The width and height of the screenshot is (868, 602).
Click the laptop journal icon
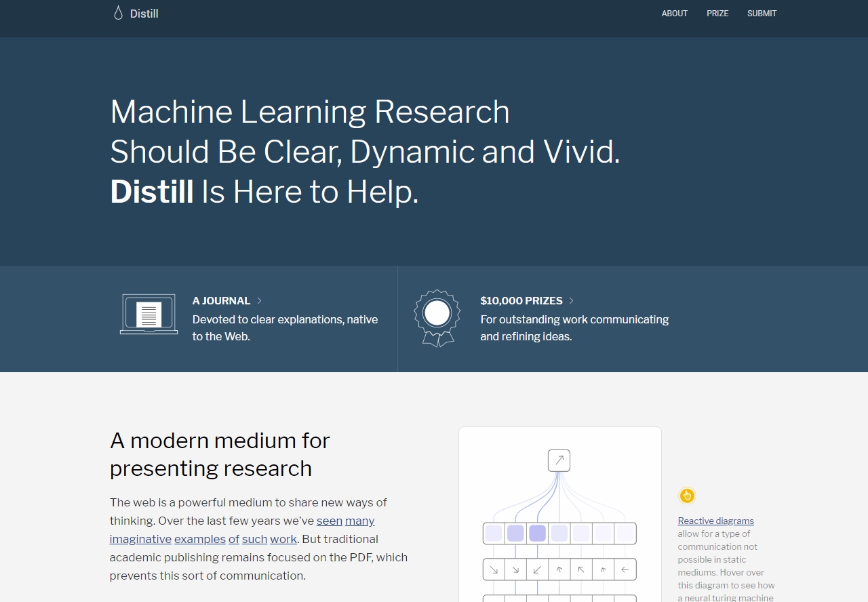(x=149, y=314)
